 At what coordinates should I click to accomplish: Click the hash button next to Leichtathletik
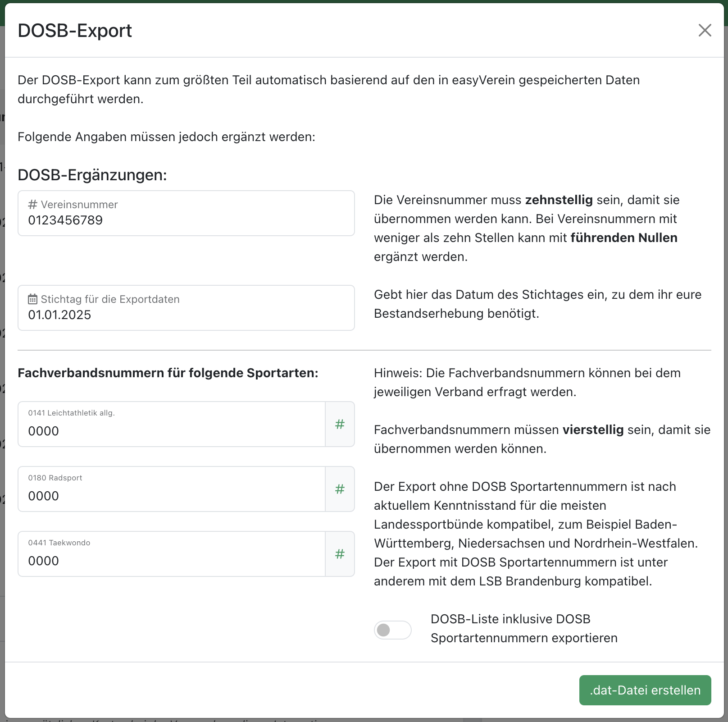(340, 424)
